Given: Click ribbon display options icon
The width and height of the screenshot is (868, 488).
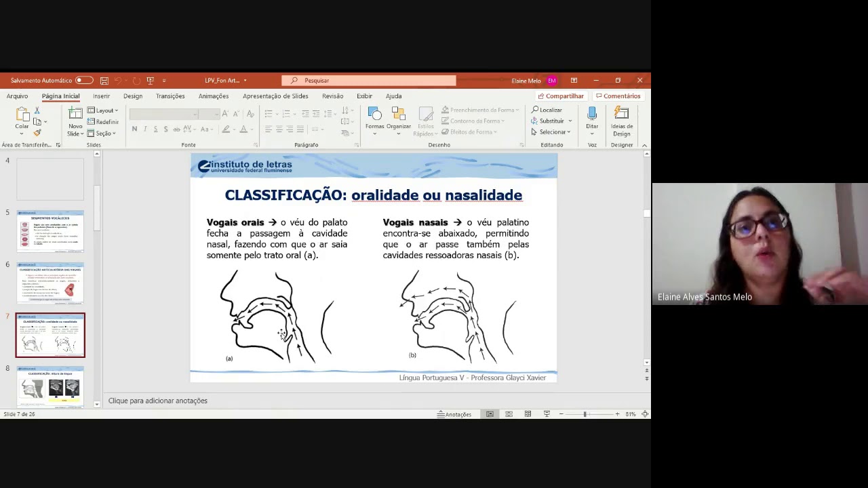Looking at the screenshot, I should 574,81.
